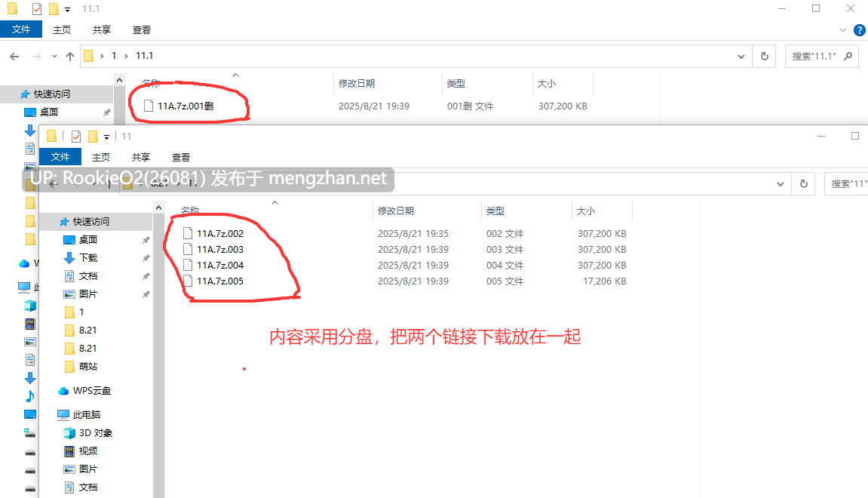Image resolution: width=868 pixels, height=498 pixels.
Task: Select file 11A.7z.002
Action: pos(219,234)
